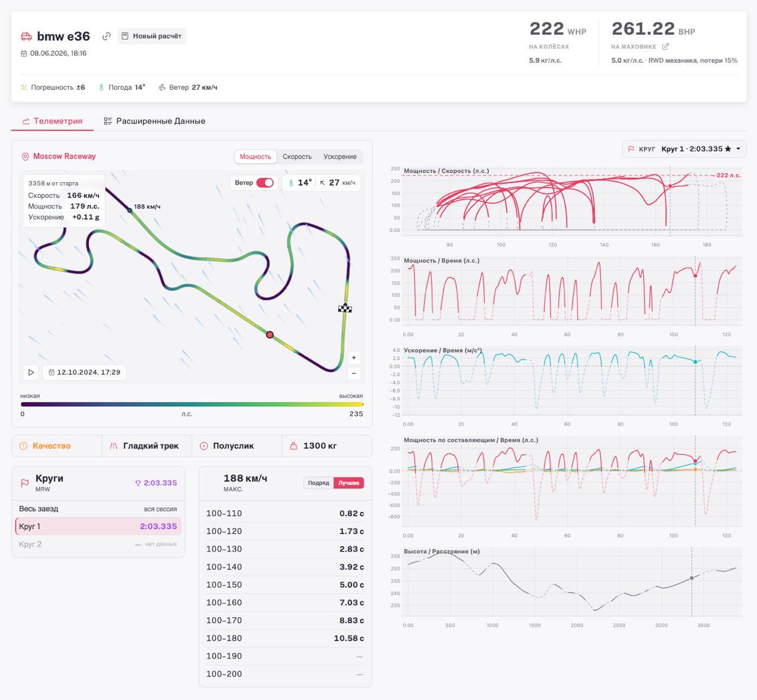Zoom out on the track map
757x700 pixels.
354,373
